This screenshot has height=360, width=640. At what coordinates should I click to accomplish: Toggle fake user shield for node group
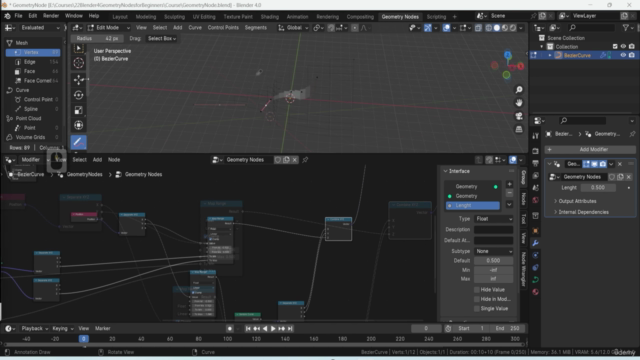pyautogui.click(x=278, y=160)
